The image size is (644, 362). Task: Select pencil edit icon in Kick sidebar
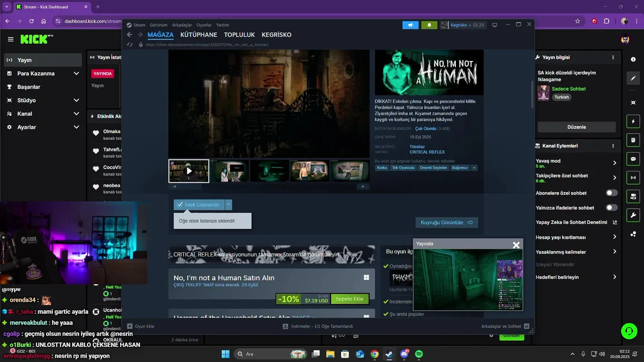[x=633, y=78]
